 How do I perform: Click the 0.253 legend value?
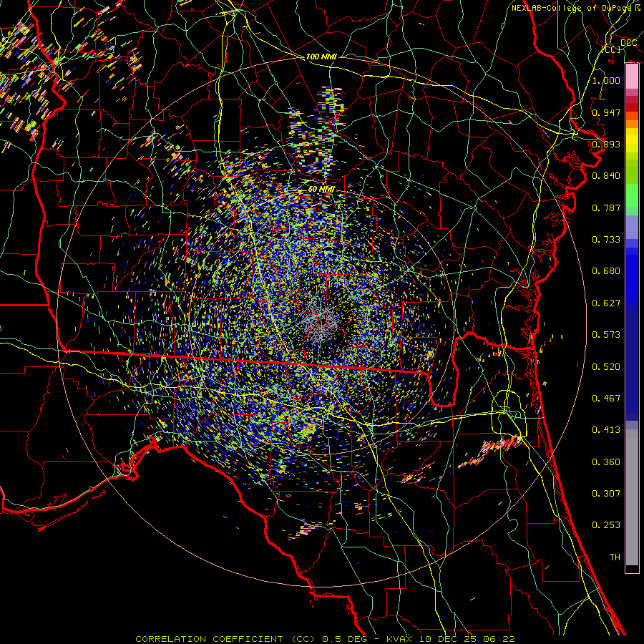point(606,525)
